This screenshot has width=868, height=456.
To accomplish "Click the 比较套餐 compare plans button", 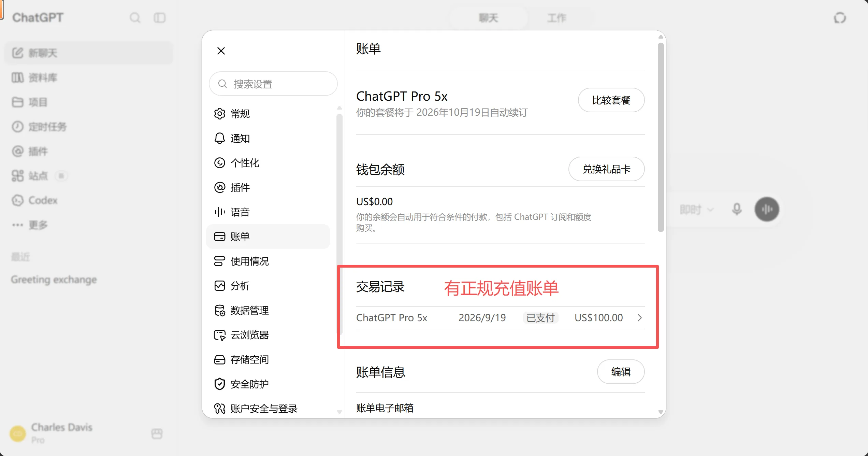I will coord(611,100).
